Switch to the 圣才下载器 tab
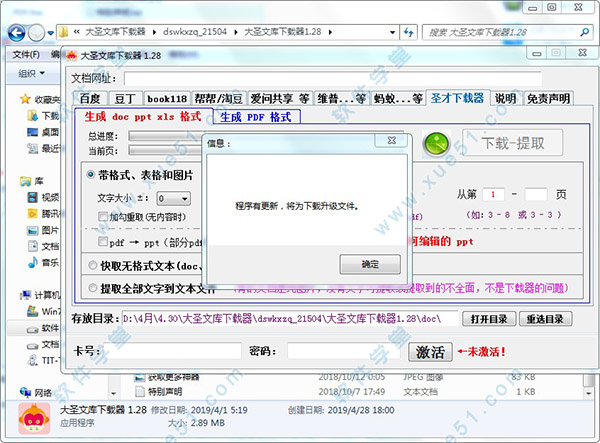 (458, 98)
